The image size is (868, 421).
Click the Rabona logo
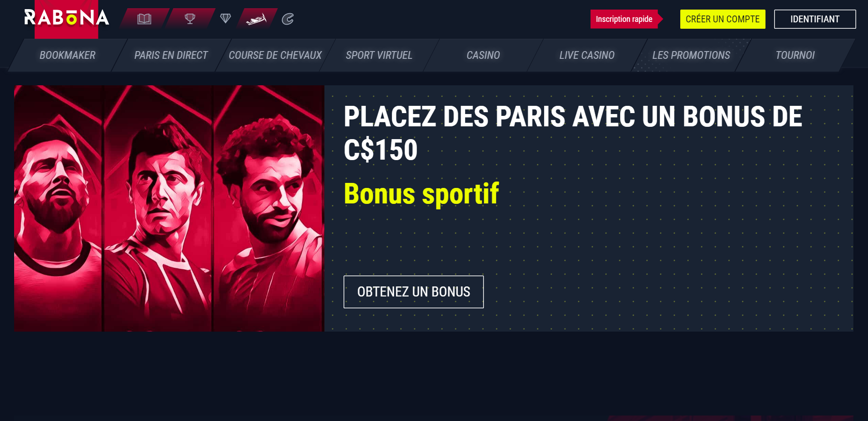[67, 18]
